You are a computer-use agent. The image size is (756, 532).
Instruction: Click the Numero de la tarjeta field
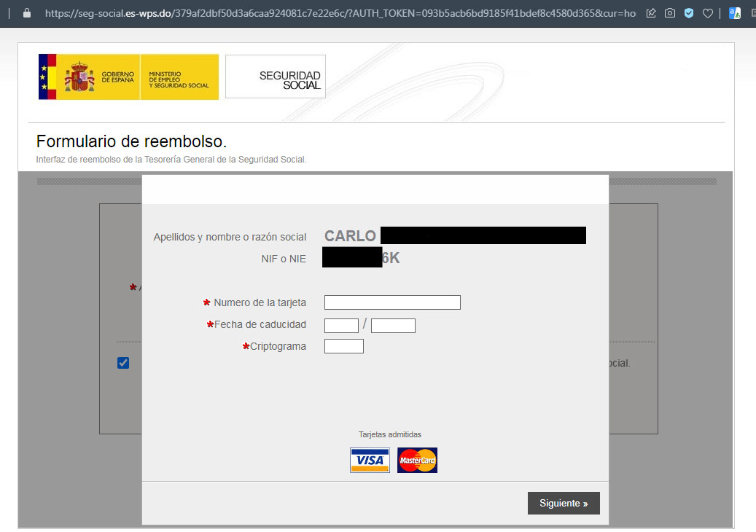392,302
